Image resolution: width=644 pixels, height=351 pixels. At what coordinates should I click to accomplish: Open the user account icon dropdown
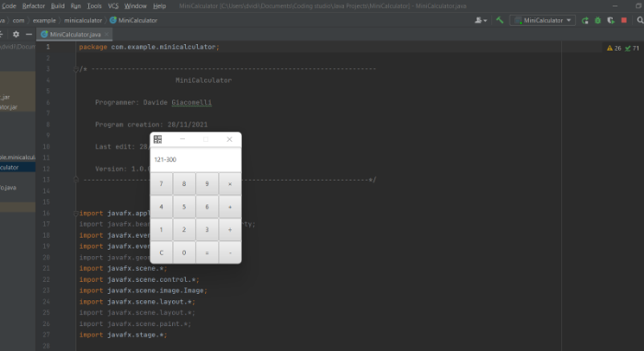480,20
